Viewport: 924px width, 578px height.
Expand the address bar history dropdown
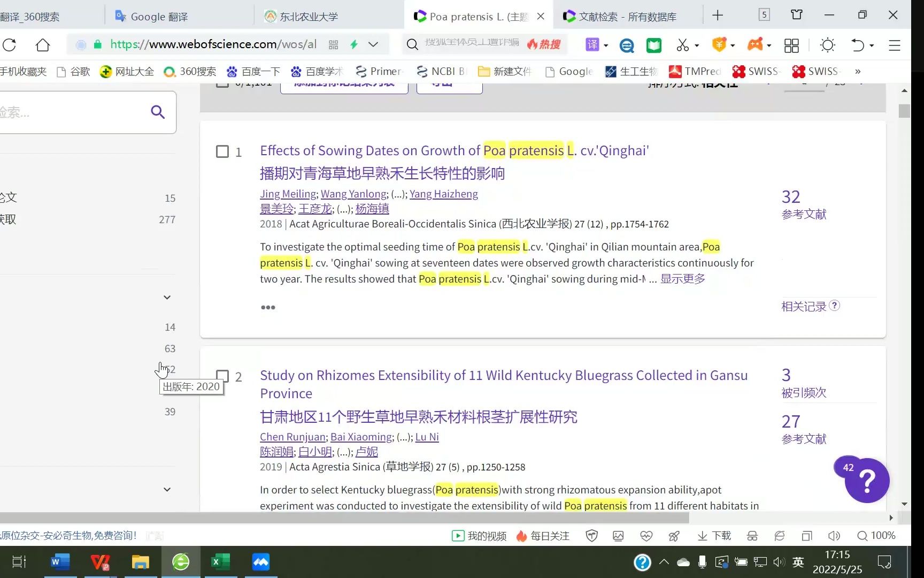point(373,45)
